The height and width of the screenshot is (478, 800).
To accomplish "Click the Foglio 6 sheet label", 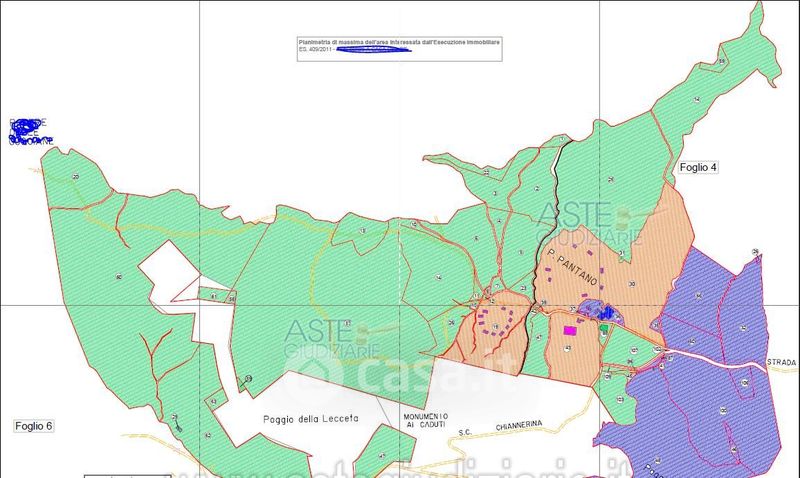I will tap(34, 426).
